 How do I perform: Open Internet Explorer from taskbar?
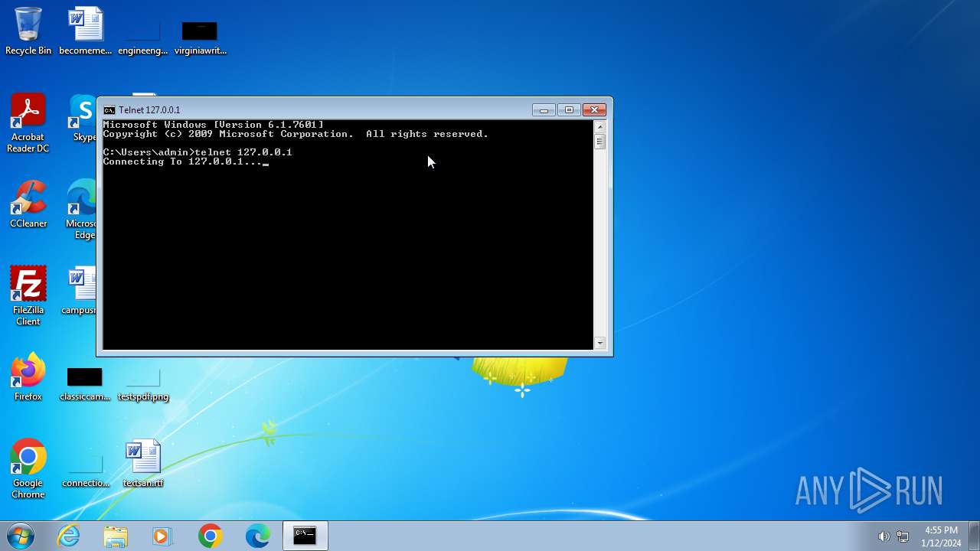[68, 536]
